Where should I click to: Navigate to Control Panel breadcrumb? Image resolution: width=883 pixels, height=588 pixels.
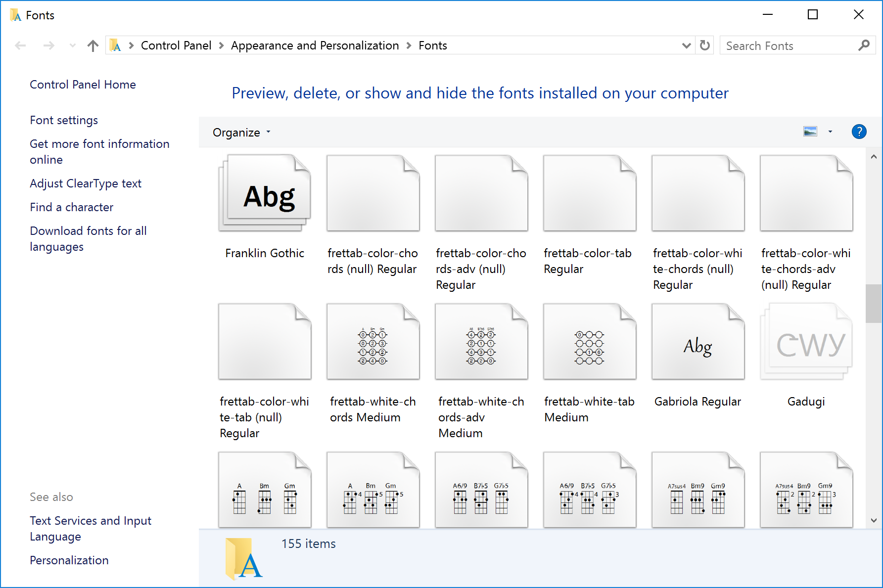[x=176, y=45]
